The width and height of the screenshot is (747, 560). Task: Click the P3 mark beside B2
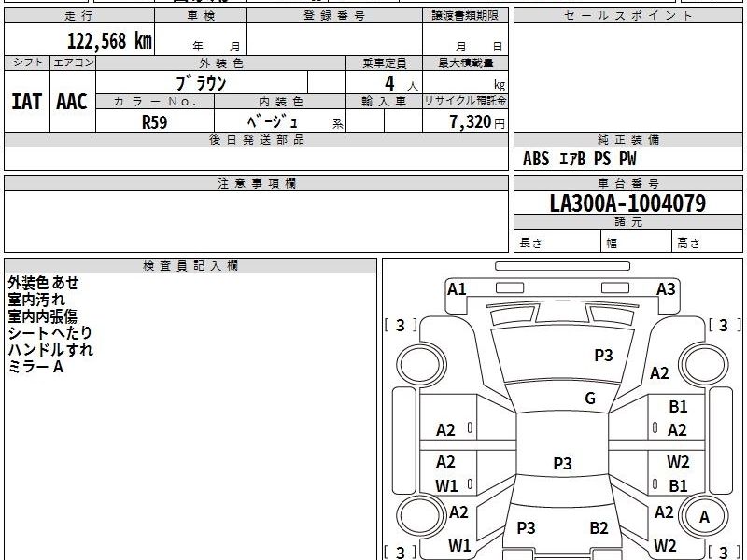pos(526,527)
